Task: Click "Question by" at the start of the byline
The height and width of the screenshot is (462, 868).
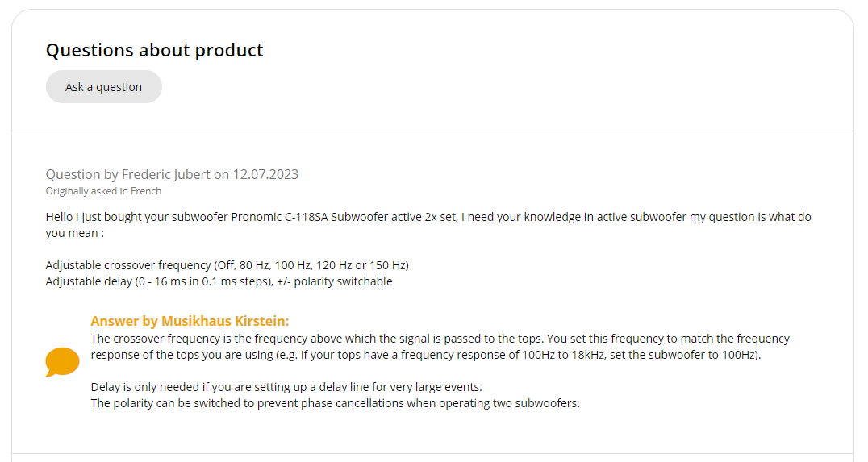Action: [x=74, y=174]
